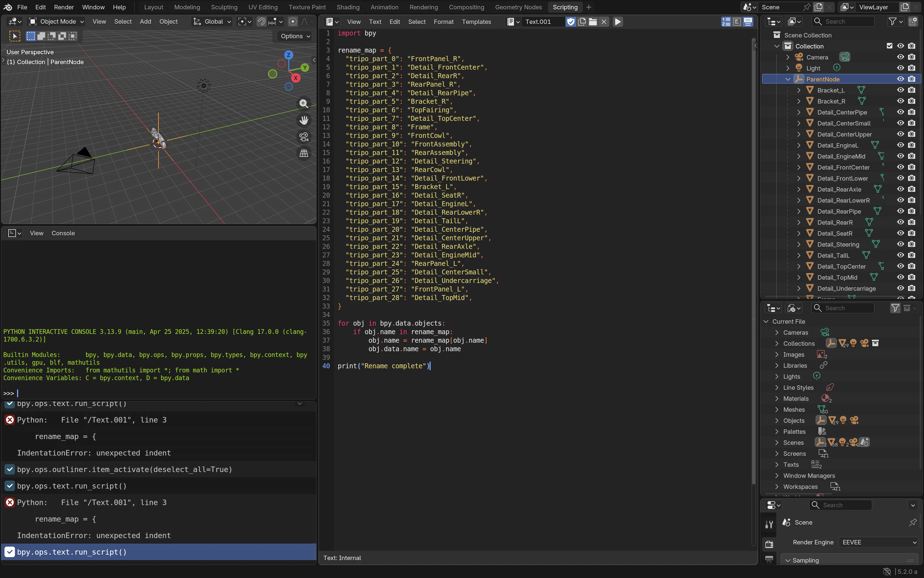The height and width of the screenshot is (578, 924).
Task: Add a new collection in outliner
Action: (913, 22)
